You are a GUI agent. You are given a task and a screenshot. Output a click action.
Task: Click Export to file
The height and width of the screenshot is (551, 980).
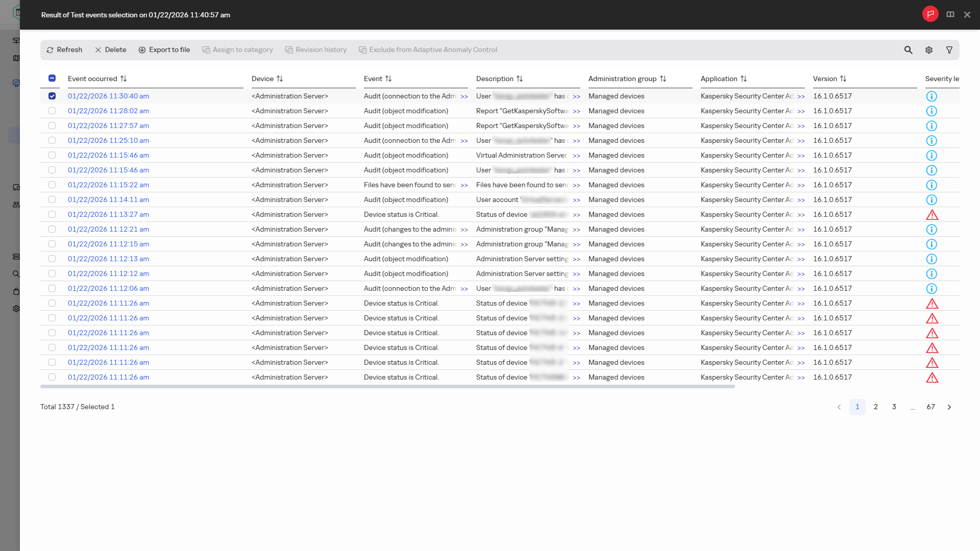[x=164, y=50]
